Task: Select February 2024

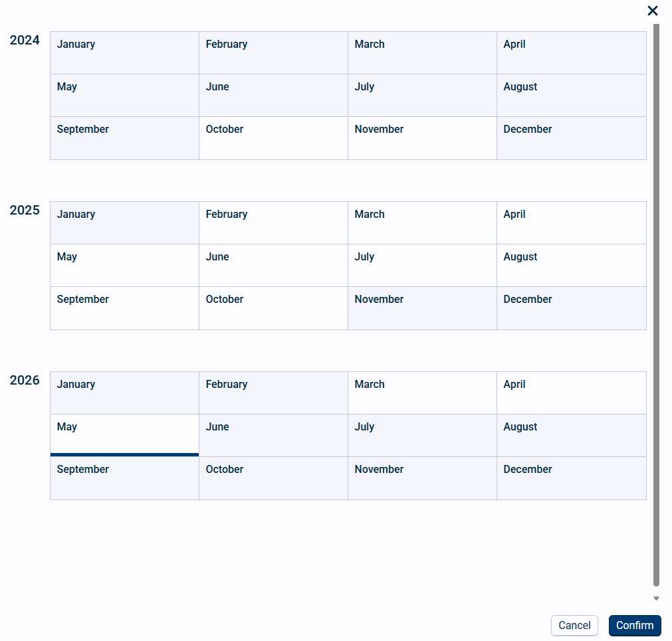Action: pyautogui.click(x=273, y=52)
